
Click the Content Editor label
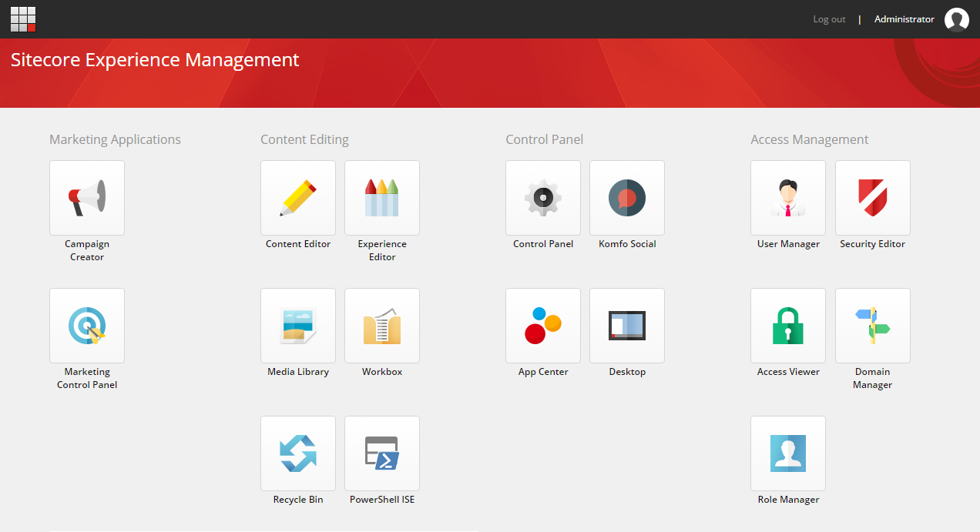point(298,244)
